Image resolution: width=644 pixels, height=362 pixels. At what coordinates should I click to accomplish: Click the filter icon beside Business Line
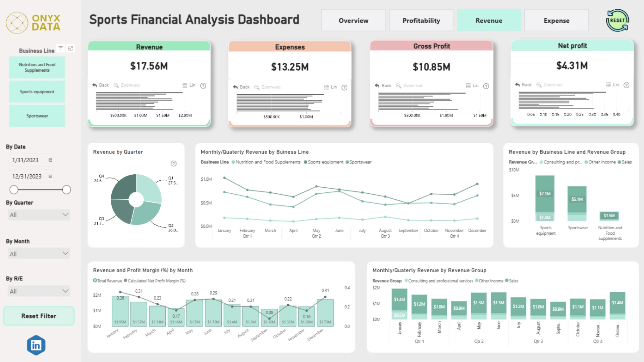point(60,48)
